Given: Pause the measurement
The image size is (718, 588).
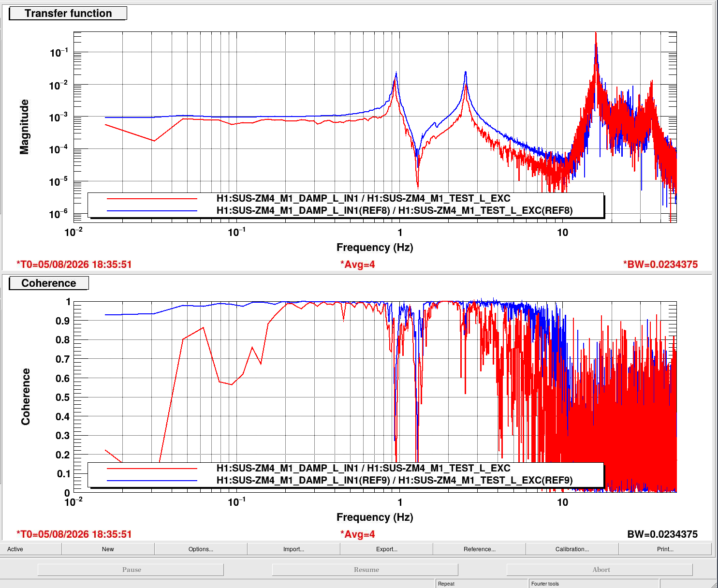Looking at the screenshot, I should pyautogui.click(x=131, y=570).
